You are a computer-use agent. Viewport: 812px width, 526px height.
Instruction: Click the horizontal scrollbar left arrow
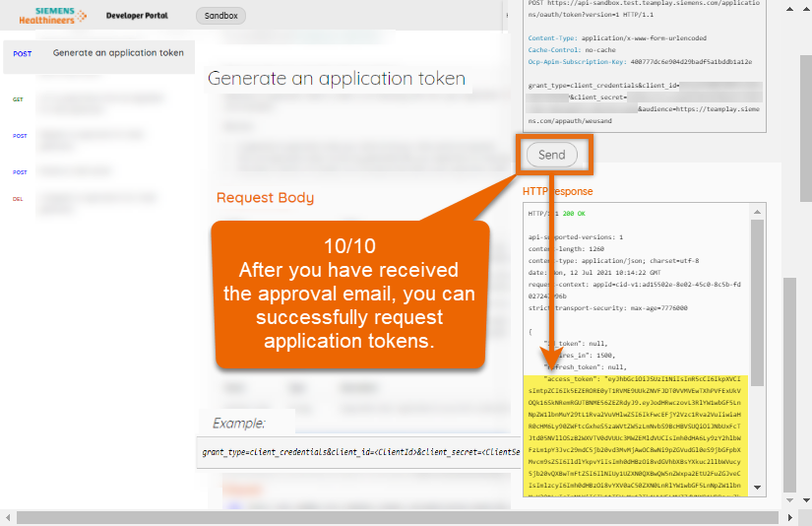tap(7, 517)
